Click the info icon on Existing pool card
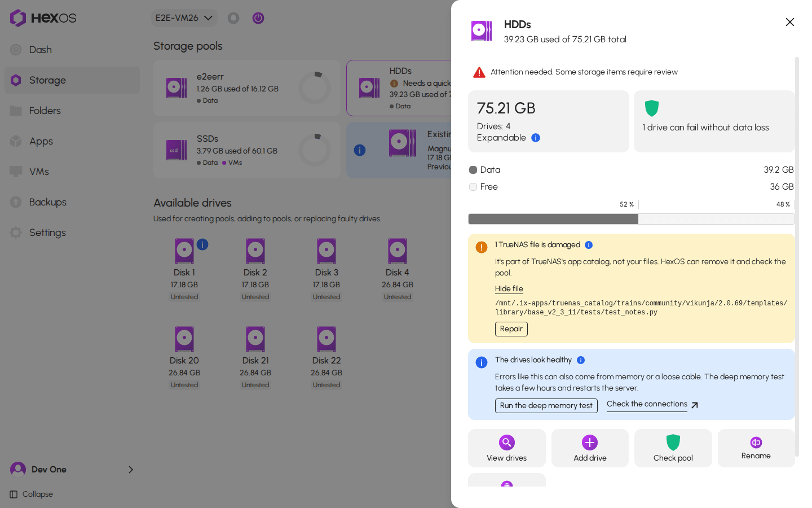The height and width of the screenshot is (508, 812). click(x=360, y=150)
